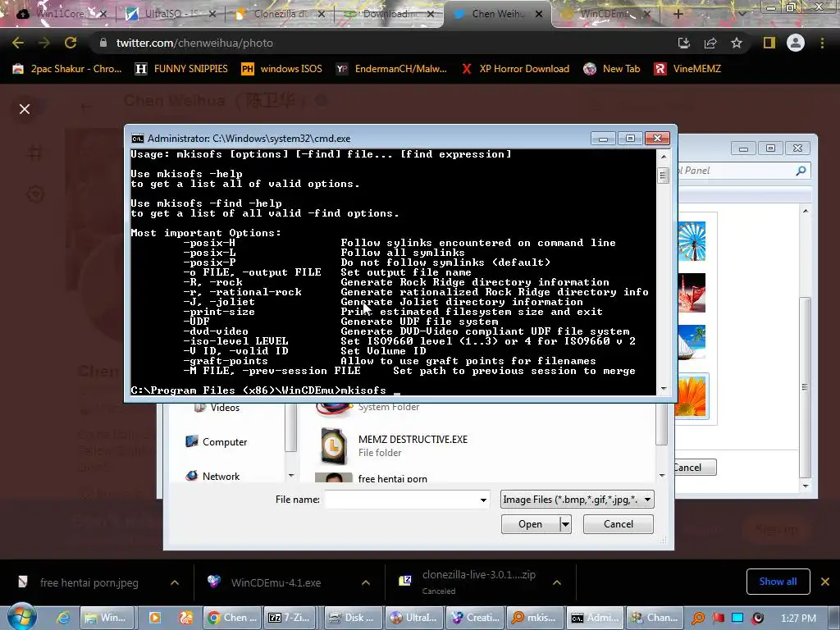The height and width of the screenshot is (630, 840).
Task: Open the 2pac Shakur bookmark
Action: click(67, 69)
